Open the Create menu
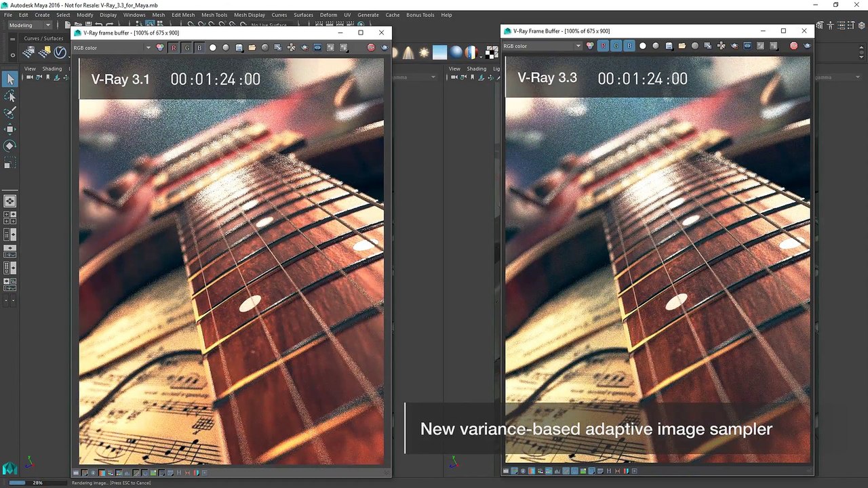 pos(42,15)
